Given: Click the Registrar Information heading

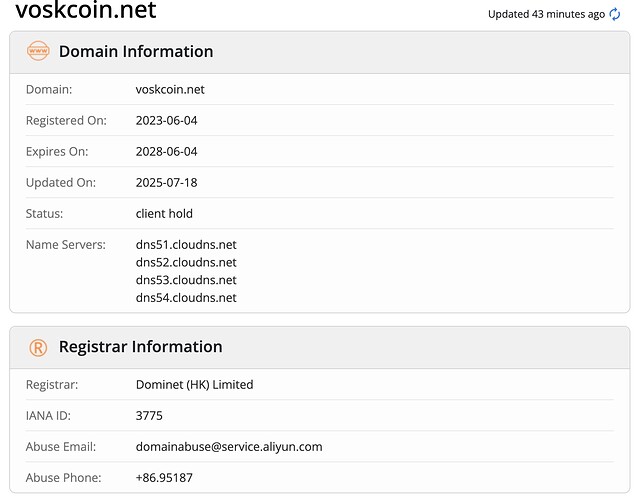Looking at the screenshot, I should (x=141, y=347).
